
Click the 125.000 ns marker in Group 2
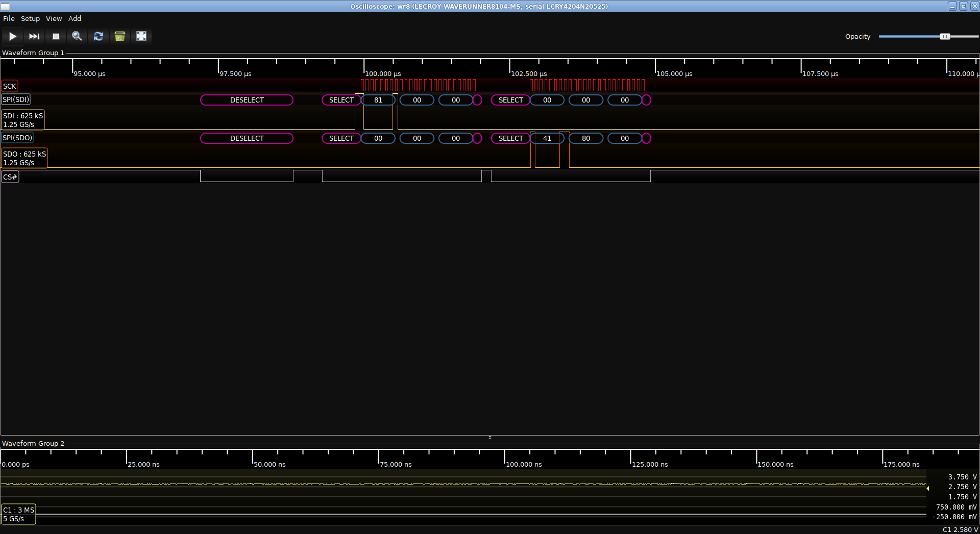point(650,464)
